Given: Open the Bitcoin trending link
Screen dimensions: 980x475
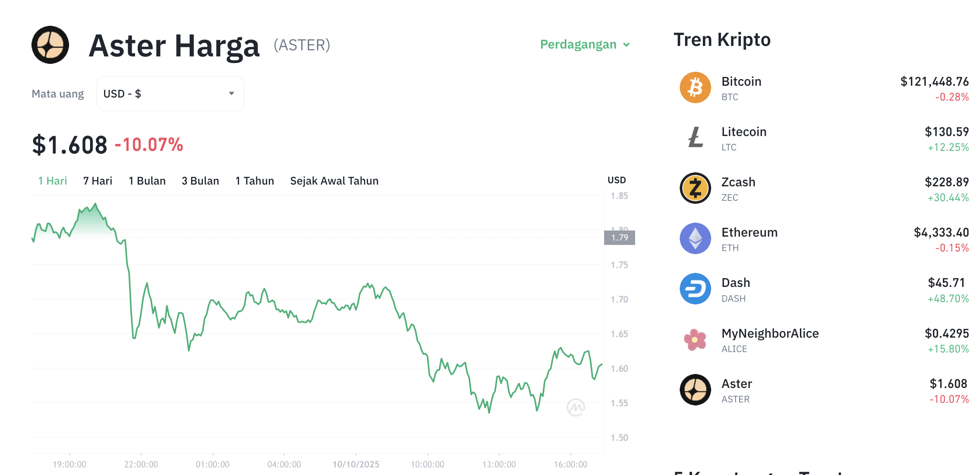Looking at the screenshot, I should pyautogui.click(x=741, y=82).
